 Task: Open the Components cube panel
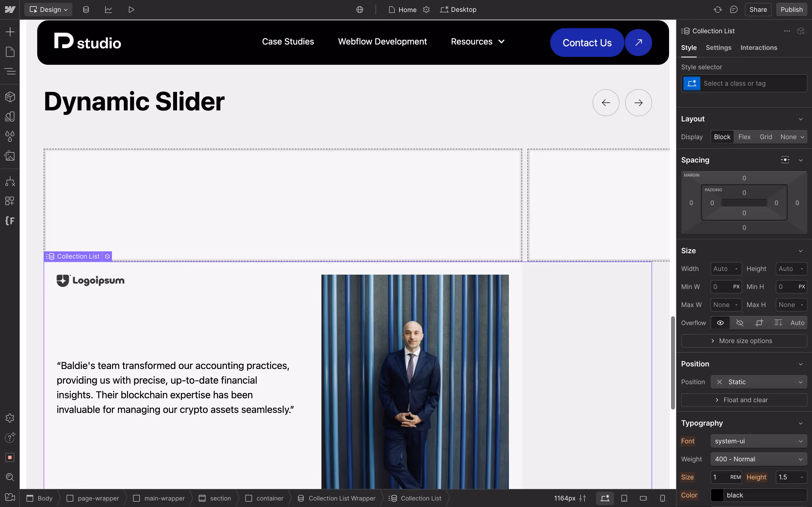point(10,97)
